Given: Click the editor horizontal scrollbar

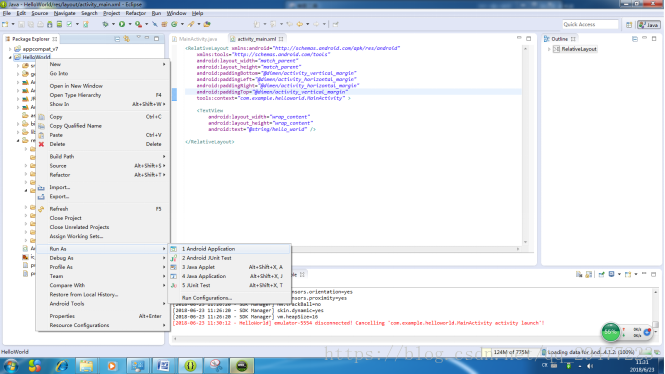Looking at the screenshot, I should click(407, 249).
